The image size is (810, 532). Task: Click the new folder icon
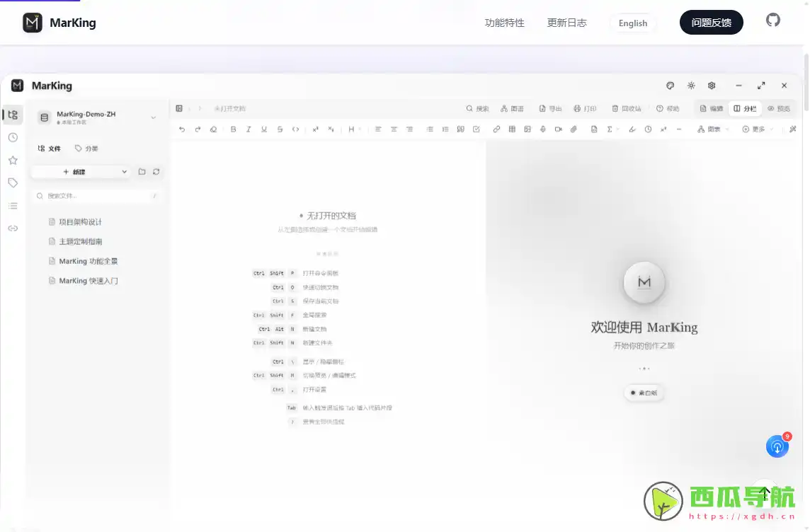pyautogui.click(x=142, y=172)
